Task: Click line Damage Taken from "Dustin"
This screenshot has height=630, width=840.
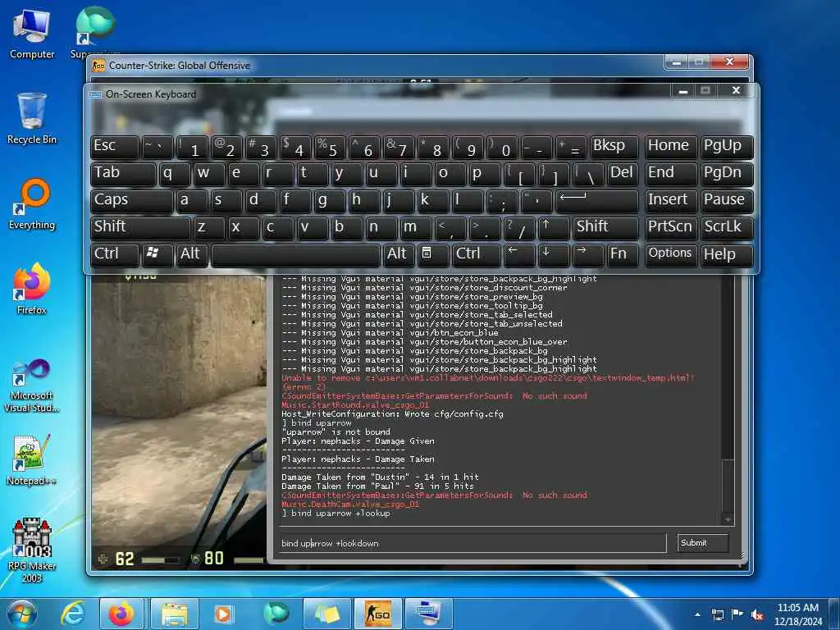Action: click(381, 477)
